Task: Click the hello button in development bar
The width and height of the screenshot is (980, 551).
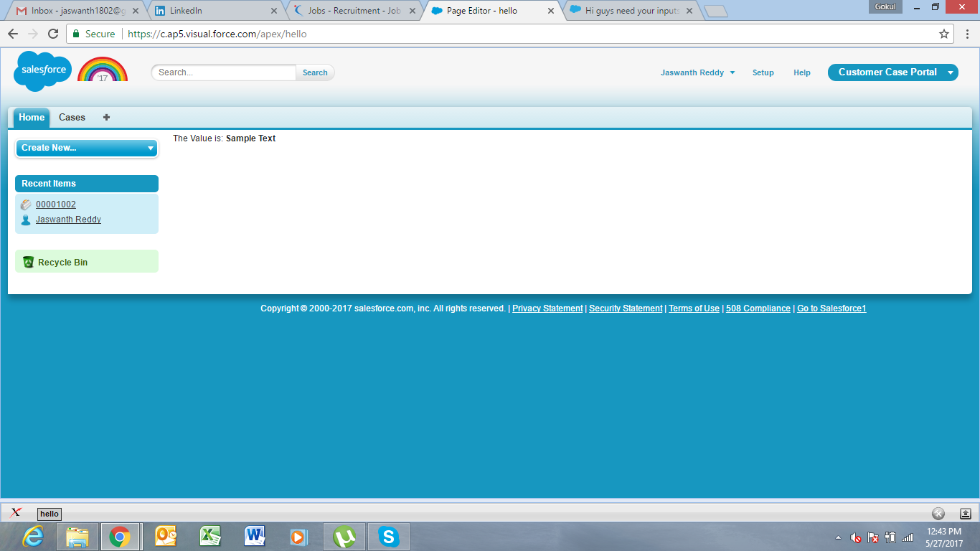Action: (50, 514)
